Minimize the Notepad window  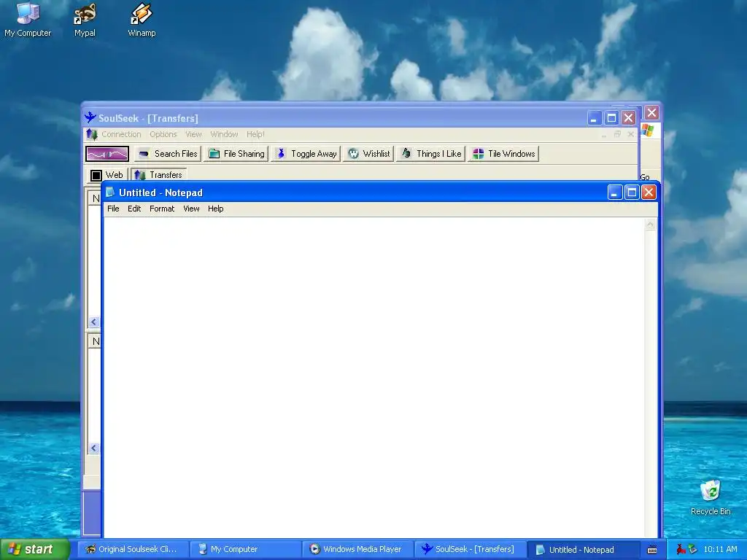pos(615,192)
